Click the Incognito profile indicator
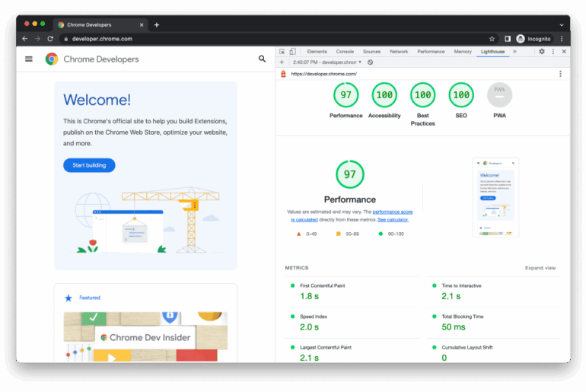Viewport: 586px width, 392px height. (x=533, y=39)
